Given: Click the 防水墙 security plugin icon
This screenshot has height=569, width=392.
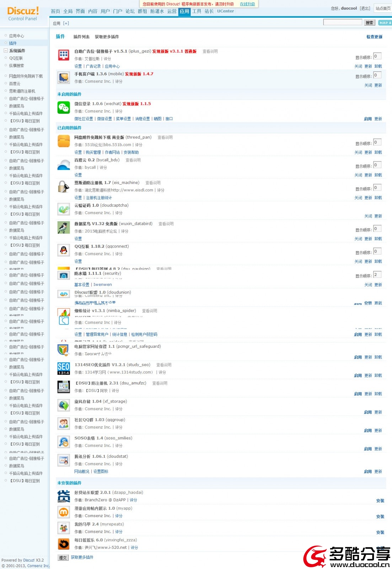Looking at the screenshot, I should point(64,275).
